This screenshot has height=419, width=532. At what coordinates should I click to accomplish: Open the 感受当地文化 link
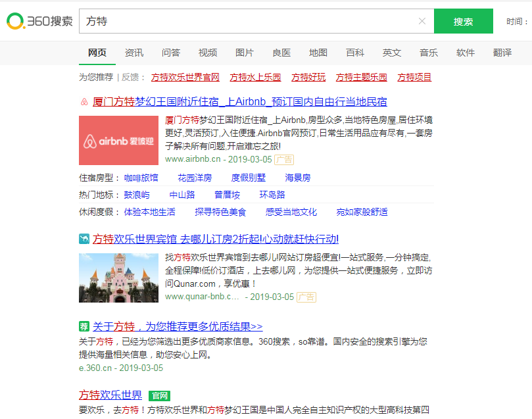point(291,212)
